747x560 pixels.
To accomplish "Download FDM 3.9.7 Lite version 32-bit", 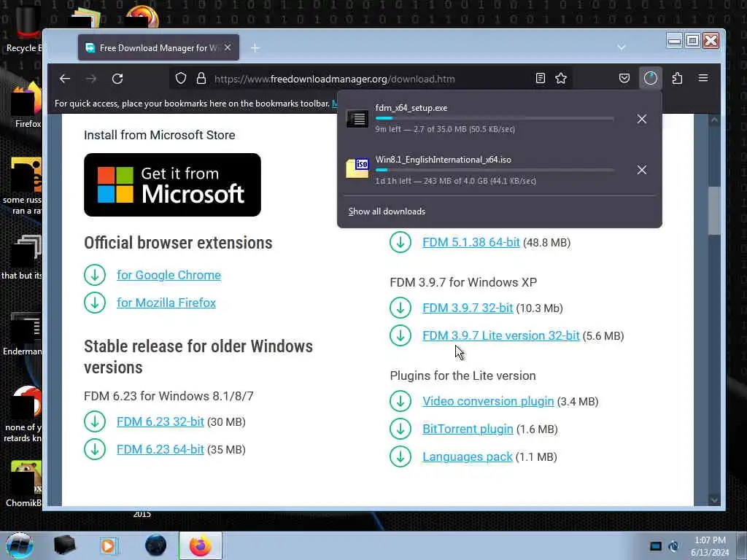I will pos(501,335).
